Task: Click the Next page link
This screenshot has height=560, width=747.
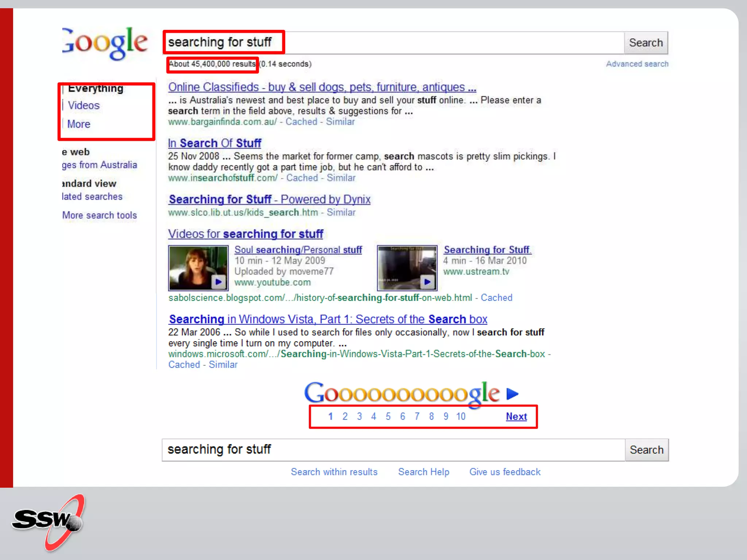Action: [x=516, y=416]
